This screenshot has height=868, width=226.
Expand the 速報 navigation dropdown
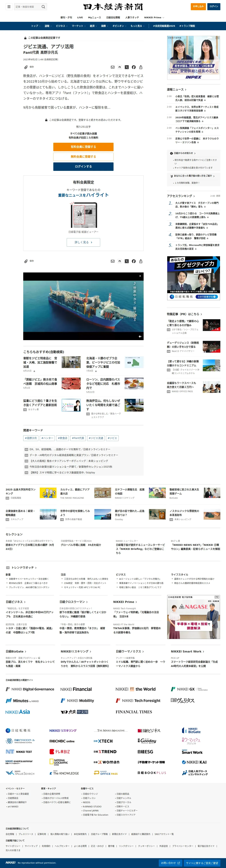point(48,26)
